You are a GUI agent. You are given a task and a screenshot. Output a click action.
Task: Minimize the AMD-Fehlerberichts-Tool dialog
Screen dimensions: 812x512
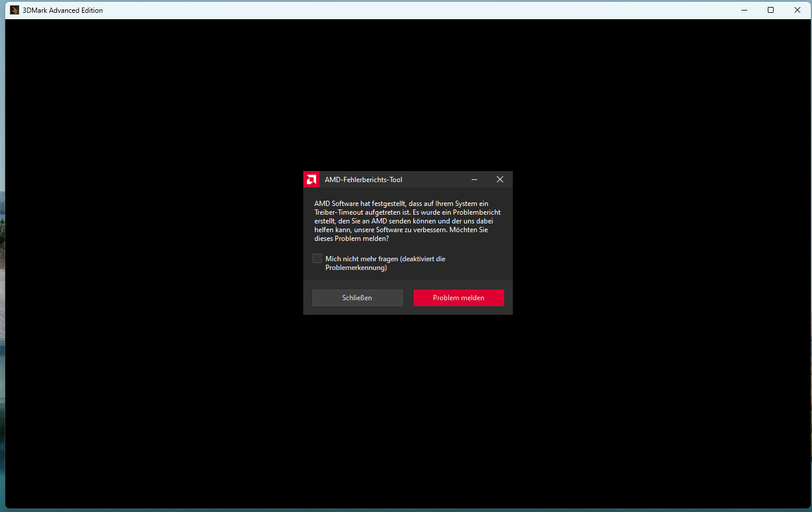pyautogui.click(x=474, y=179)
